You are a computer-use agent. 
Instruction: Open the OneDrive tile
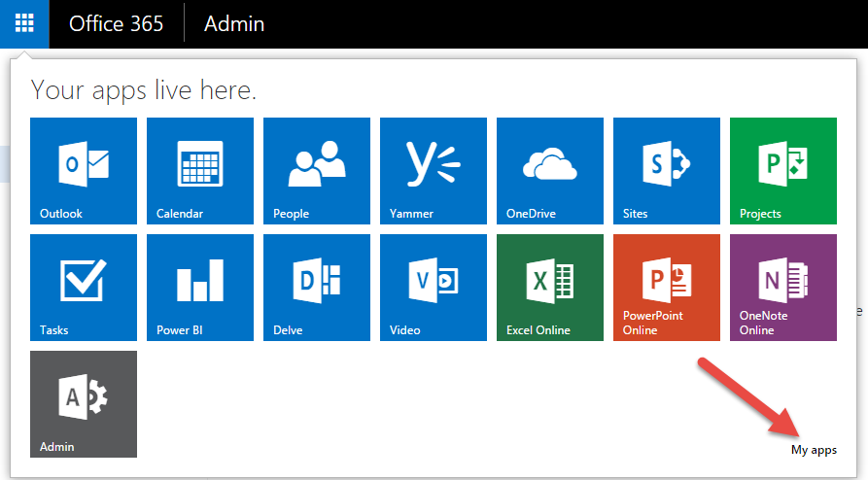(x=550, y=171)
